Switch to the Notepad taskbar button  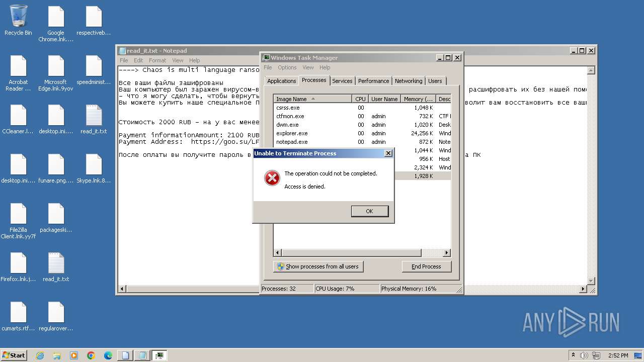click(142, 355)
